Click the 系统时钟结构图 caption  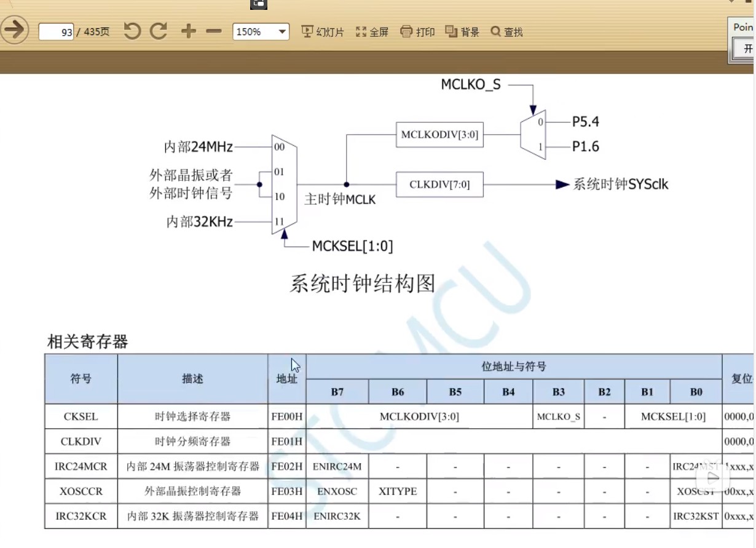point(362,284)
